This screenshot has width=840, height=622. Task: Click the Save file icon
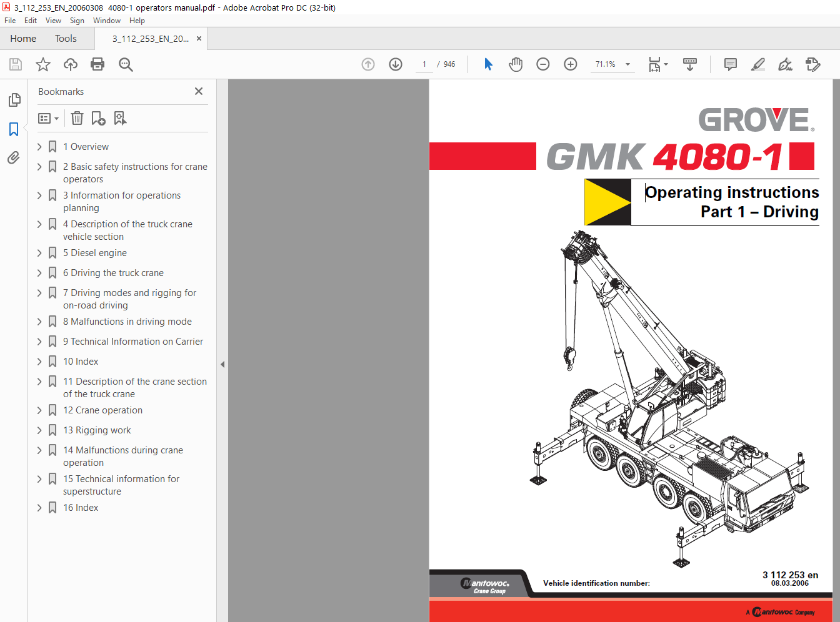pyautogui.click(x=16, y=64)
